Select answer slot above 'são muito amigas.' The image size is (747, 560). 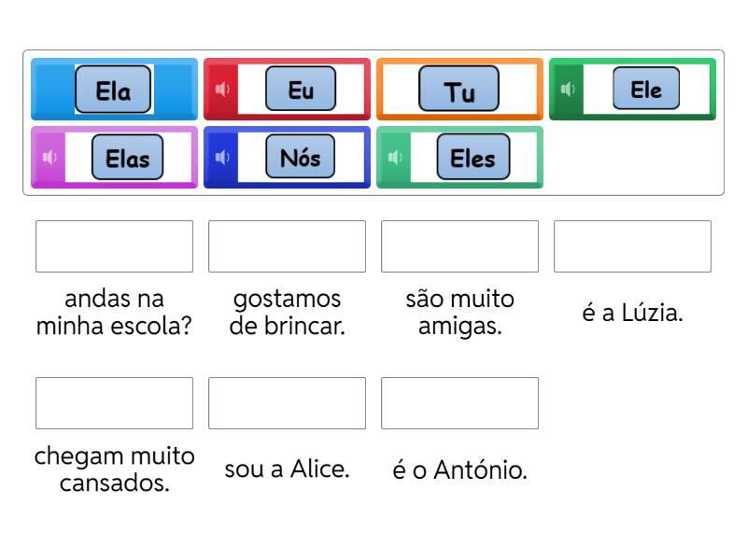click(x=459, y=246)
